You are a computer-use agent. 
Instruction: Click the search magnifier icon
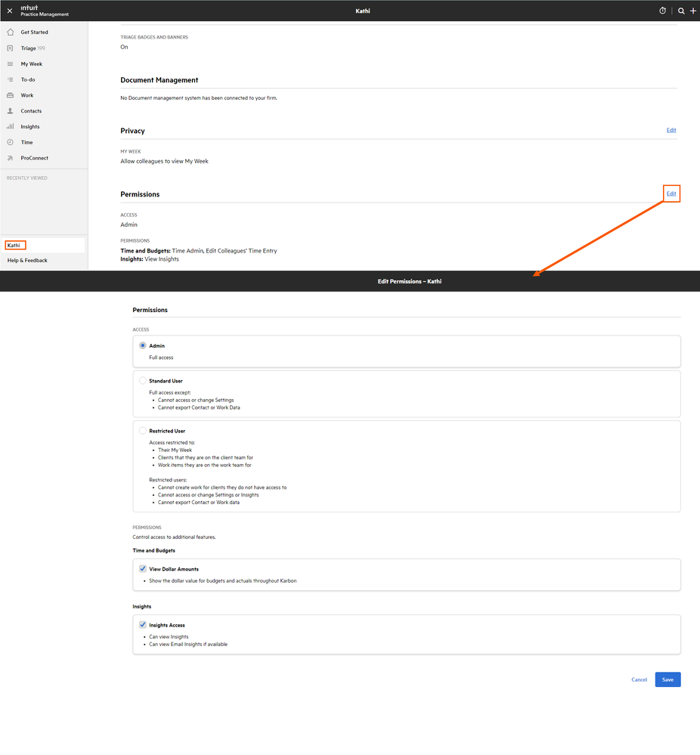(x=681, y=11)
